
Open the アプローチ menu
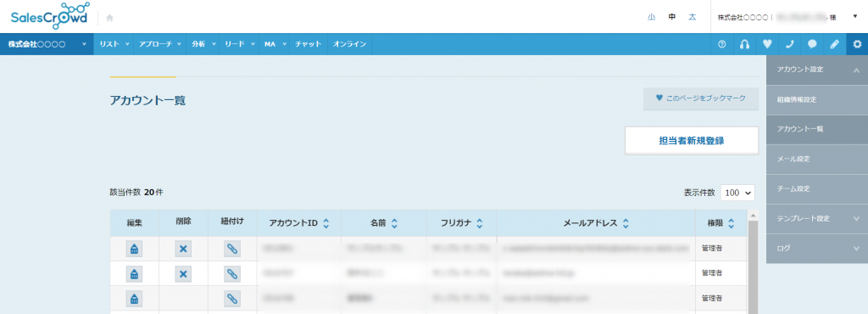tap(159, 44)
